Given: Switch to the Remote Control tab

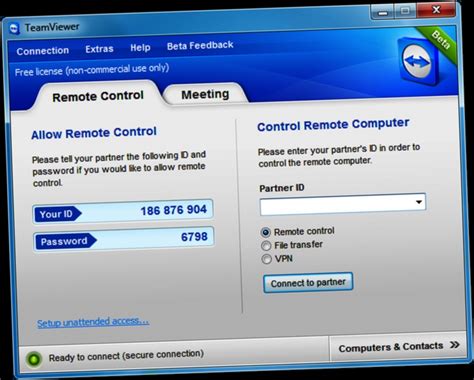Looking at the screenshot, I should 98,96.
